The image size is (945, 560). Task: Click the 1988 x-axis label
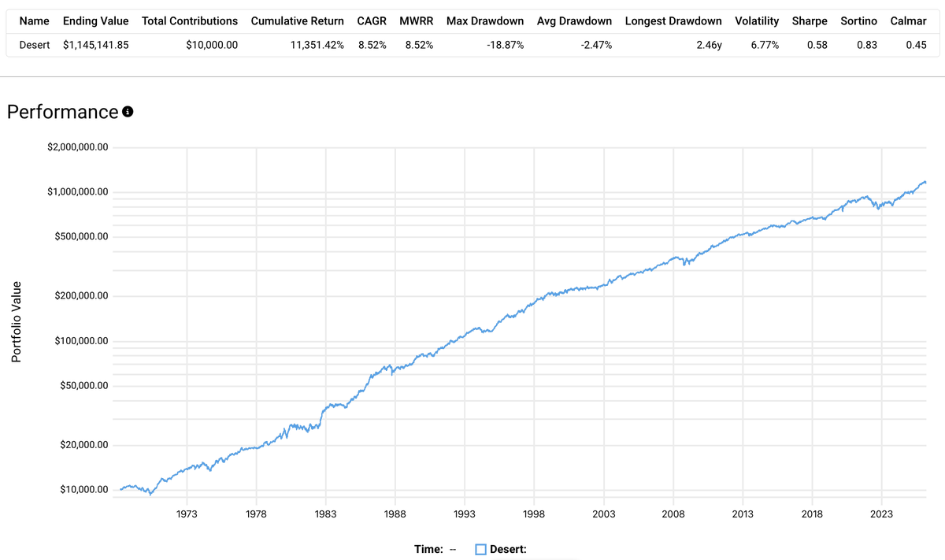pos(395,514)
